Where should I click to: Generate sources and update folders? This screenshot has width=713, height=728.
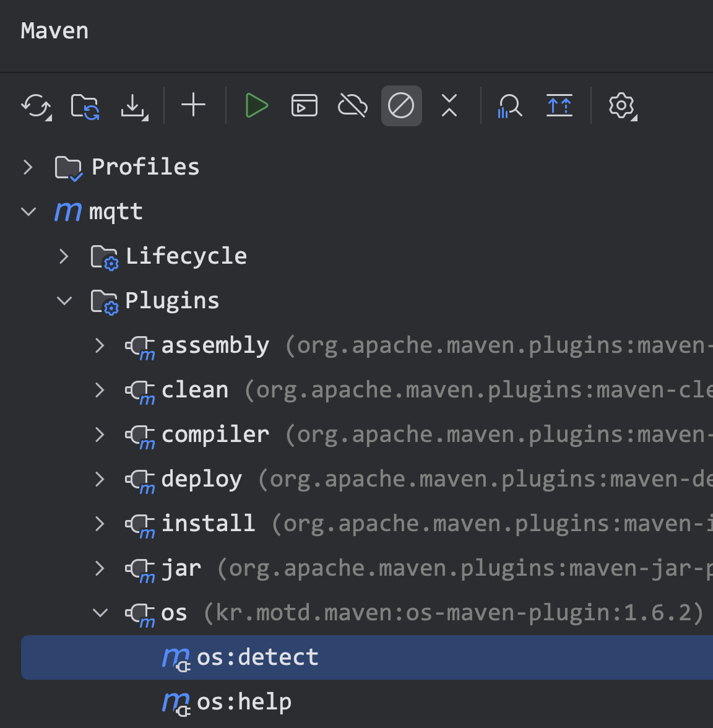[85, 105]
